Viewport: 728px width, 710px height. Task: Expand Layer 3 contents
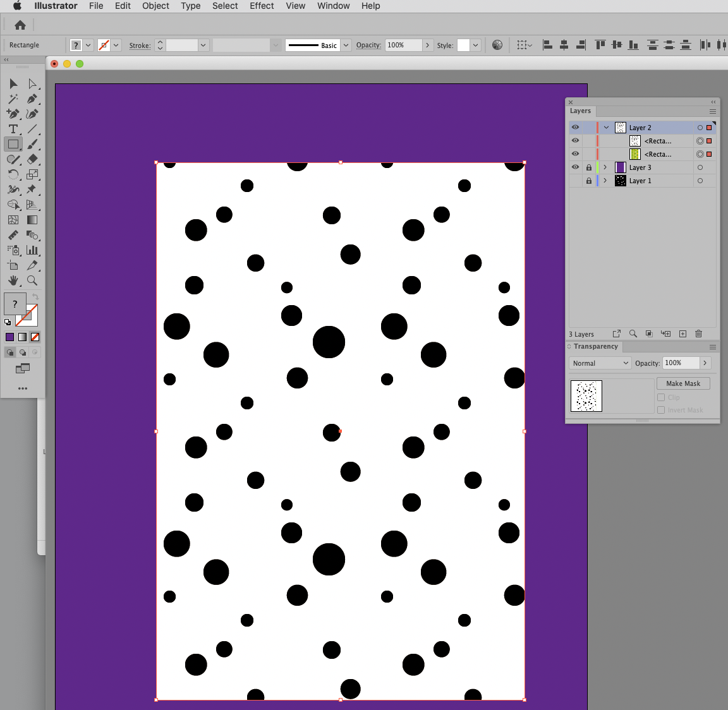click(x=604, y=167)
